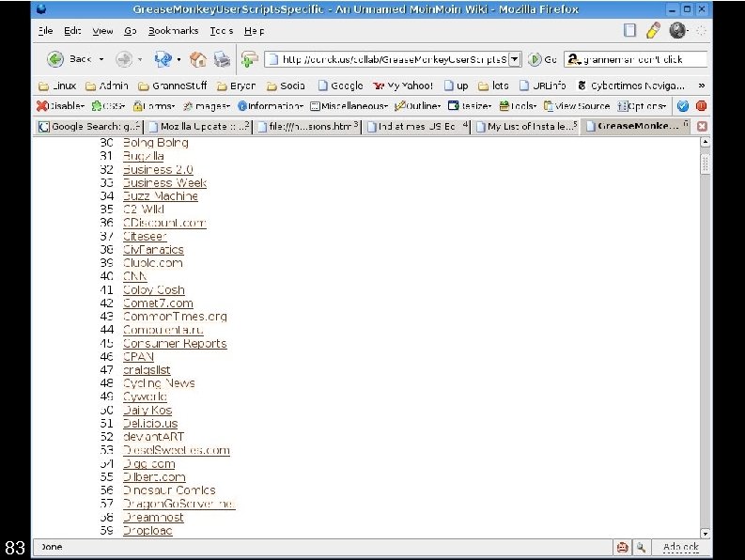Viewport: 745px width, 560px height.
Task: Open the Resize web developer menu
Action: pyautogui.click(x=470, y=106)
